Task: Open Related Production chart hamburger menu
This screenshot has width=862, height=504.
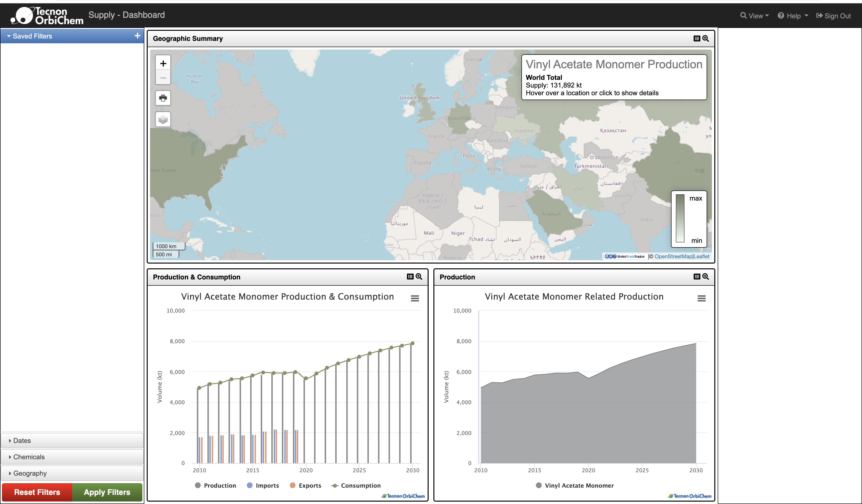Action: click(702, 298)
